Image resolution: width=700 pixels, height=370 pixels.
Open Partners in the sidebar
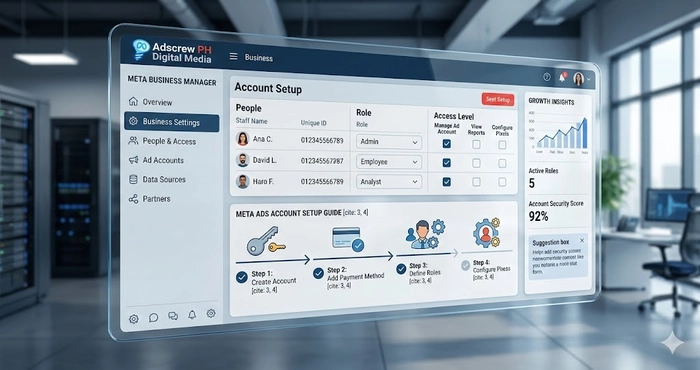point(171,199)
